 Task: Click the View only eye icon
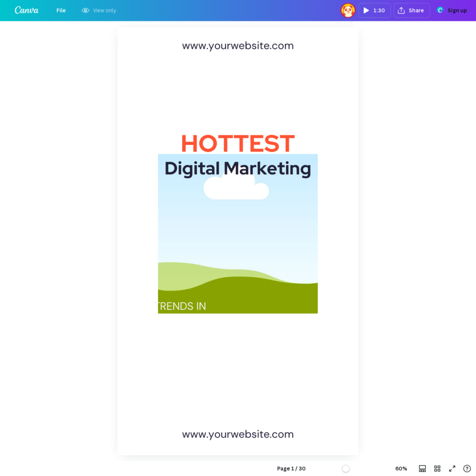coord(86,10)
